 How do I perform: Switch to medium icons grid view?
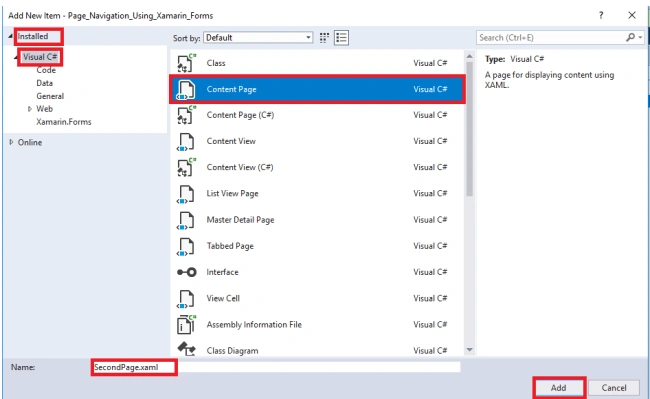click(324, 38)
